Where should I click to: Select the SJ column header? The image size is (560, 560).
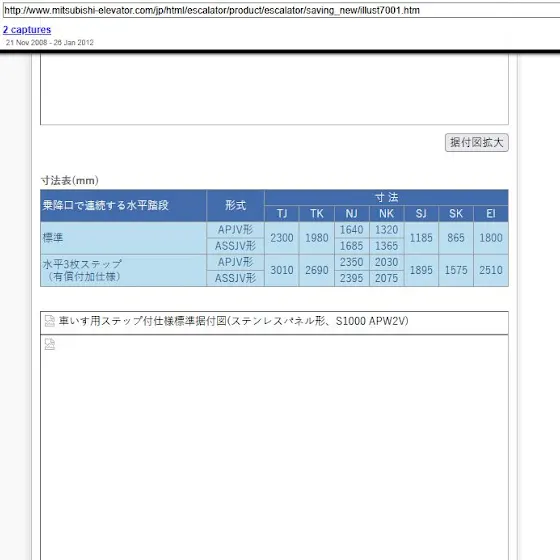pyautogui.click(x=421, y=214)
